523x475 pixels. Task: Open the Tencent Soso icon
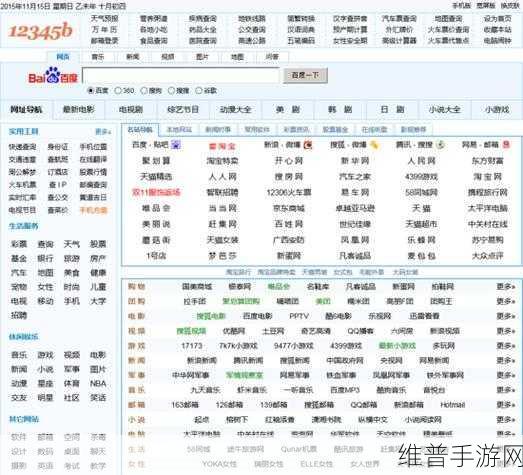(x=441, y=145)
